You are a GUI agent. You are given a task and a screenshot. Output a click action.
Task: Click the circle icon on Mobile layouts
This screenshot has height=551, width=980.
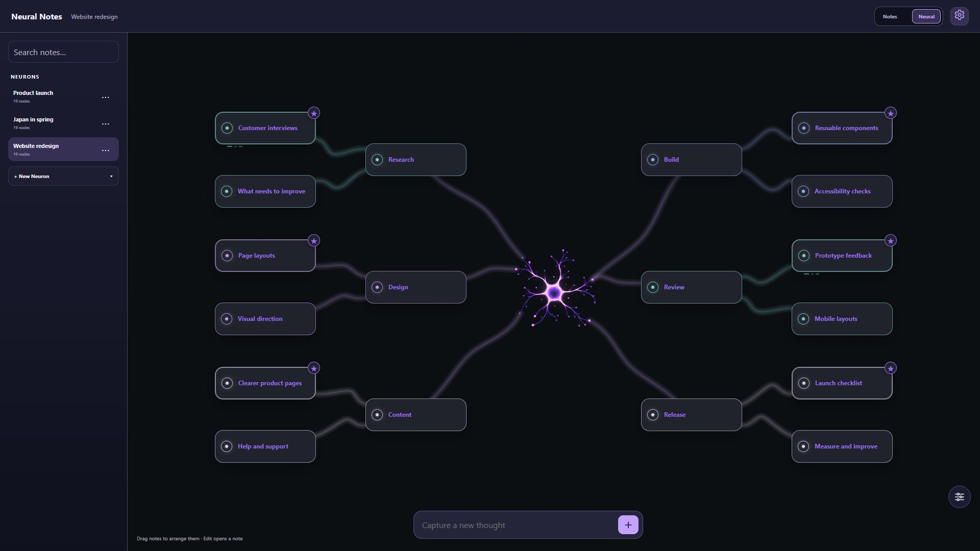pos(803,319)
